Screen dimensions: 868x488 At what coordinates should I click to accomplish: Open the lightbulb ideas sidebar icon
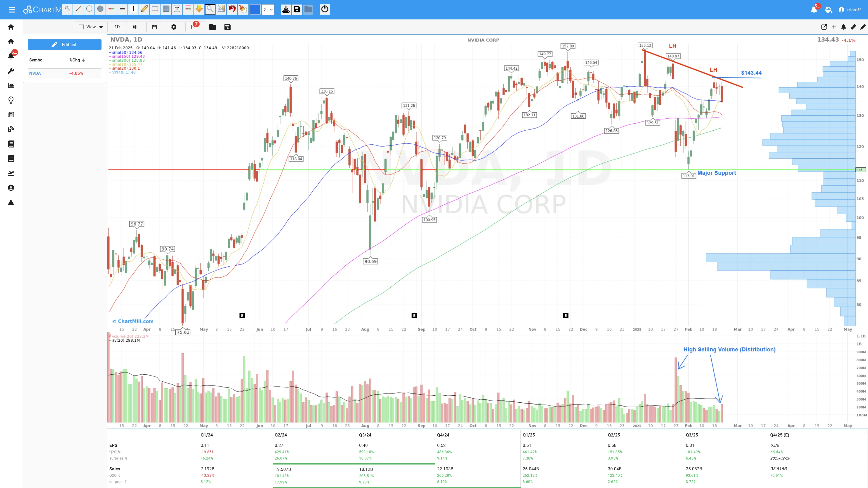click(11, 100)
